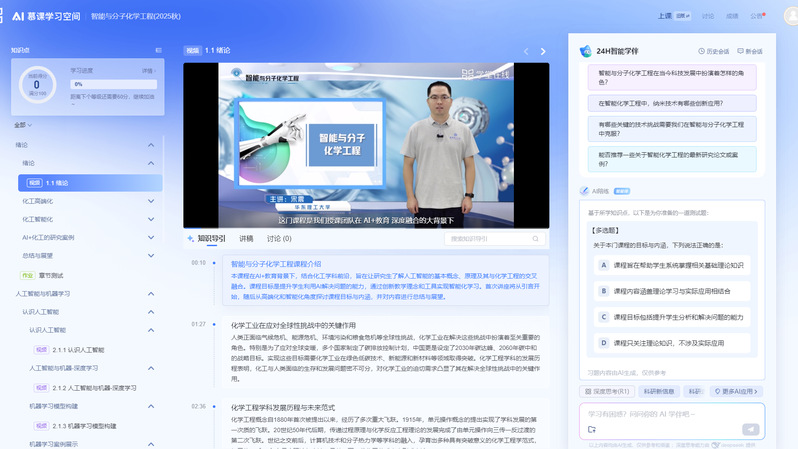Start a 新会话 new chat
798x449 pixels.
(x=749, y=51)
